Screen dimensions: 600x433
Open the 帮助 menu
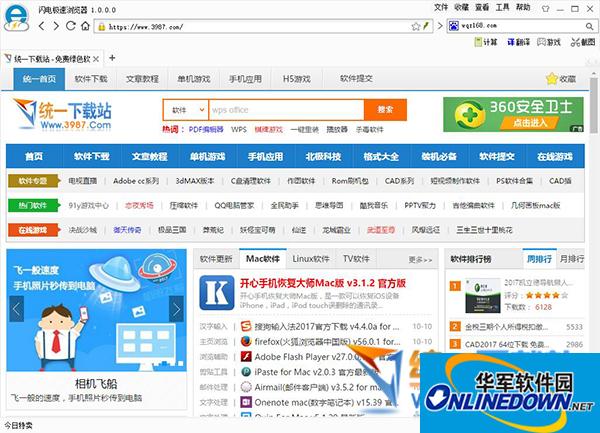(523, 7)
